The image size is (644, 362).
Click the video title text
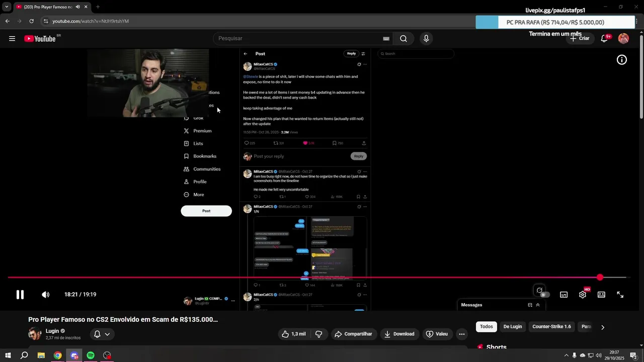[123, 319]
